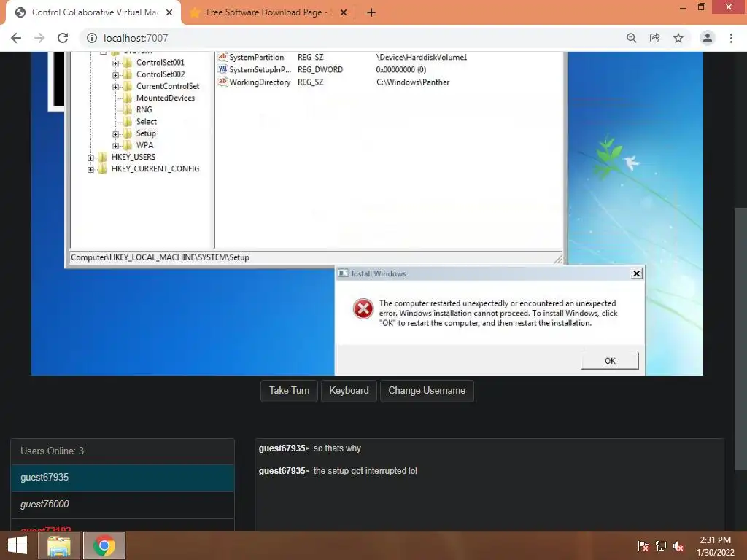Select user guest76000 in the list
The image size is (747, 560).
(x=123, y=505)
